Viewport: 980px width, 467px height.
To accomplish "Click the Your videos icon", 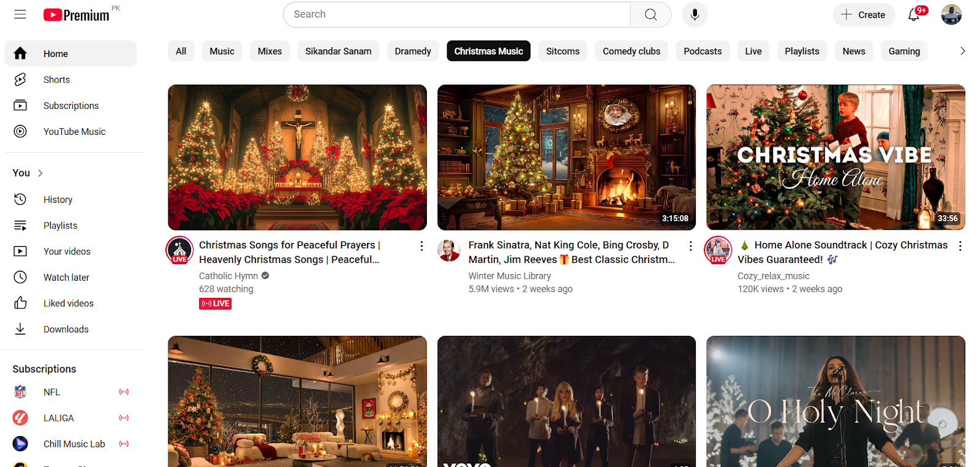I will tap(20, 251).
